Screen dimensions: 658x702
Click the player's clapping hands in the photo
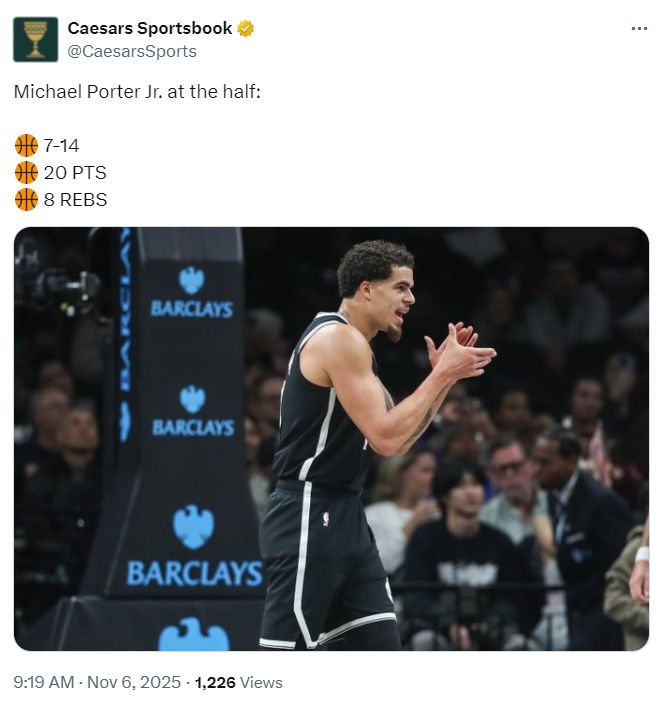459,350
